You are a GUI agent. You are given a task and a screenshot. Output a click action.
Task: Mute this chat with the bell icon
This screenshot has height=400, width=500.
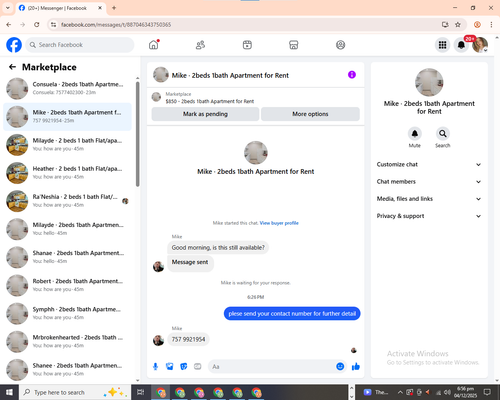[415, 134]
